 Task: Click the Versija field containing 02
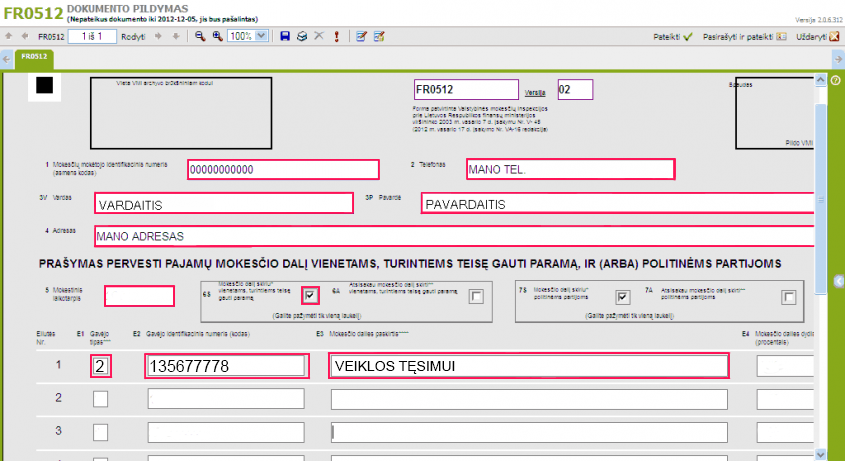point(575,90)
